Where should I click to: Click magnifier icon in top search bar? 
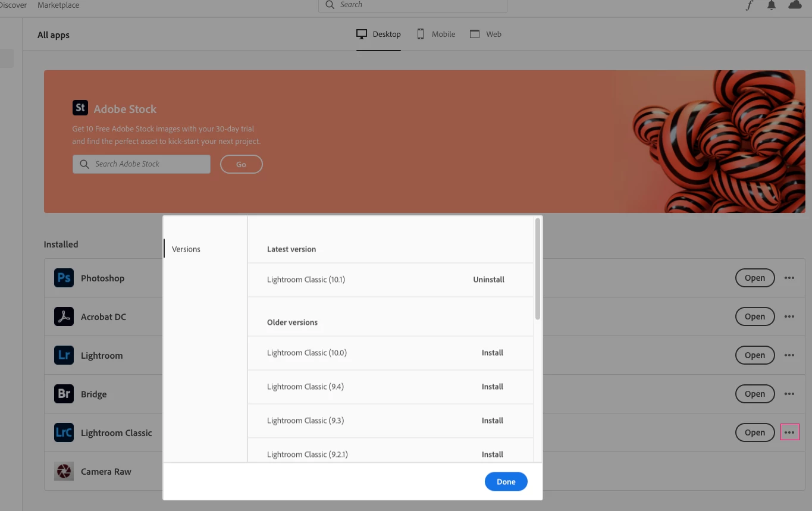tap(330, 5)
